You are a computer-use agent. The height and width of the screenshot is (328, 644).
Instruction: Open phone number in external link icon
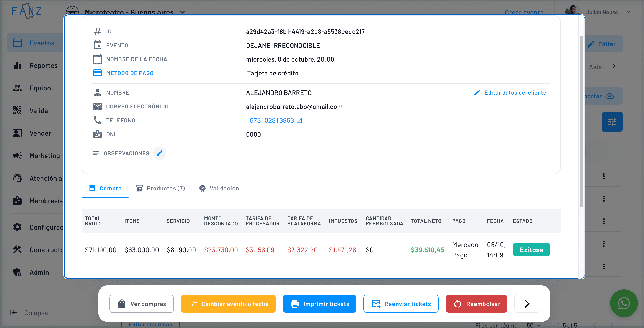(299, 120)
